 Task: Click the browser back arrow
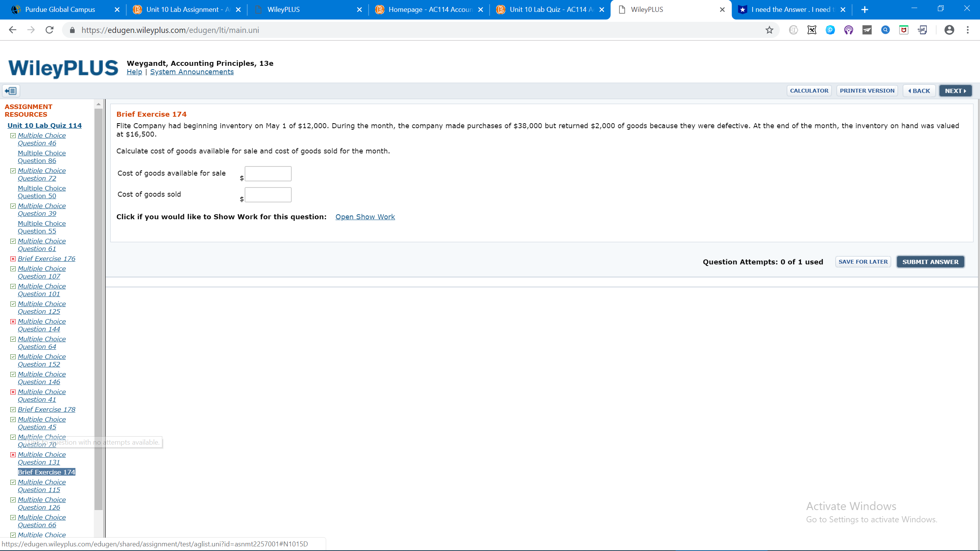pos(13,30)
